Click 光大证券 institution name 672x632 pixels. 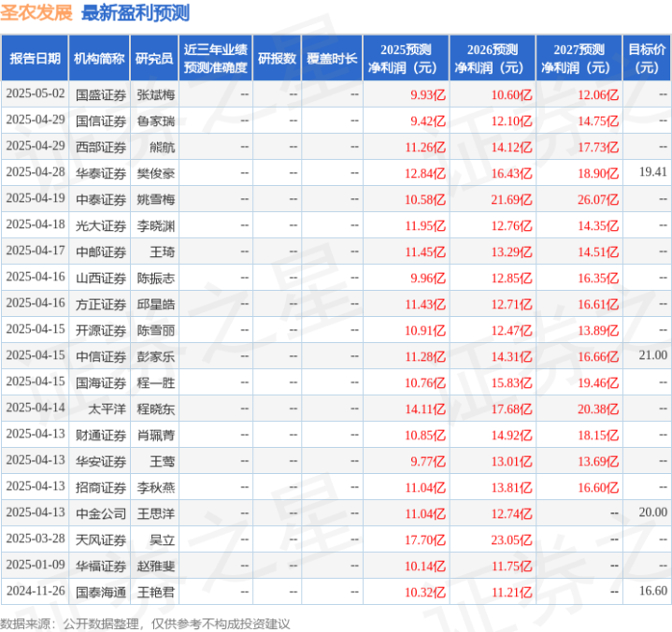click(101, 225)
